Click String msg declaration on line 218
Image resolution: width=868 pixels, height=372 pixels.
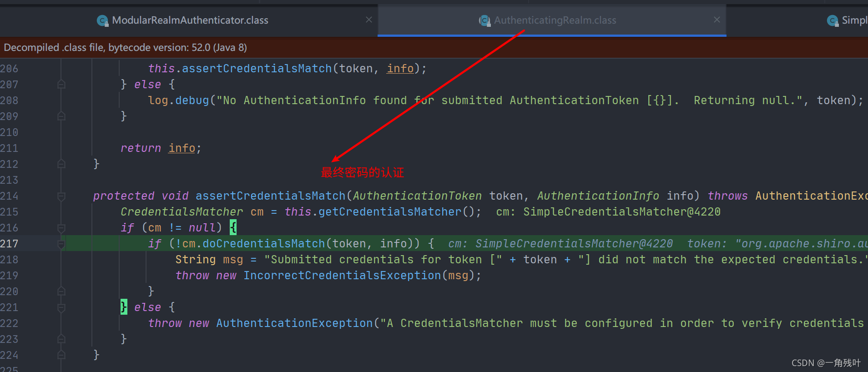[209, 260]
